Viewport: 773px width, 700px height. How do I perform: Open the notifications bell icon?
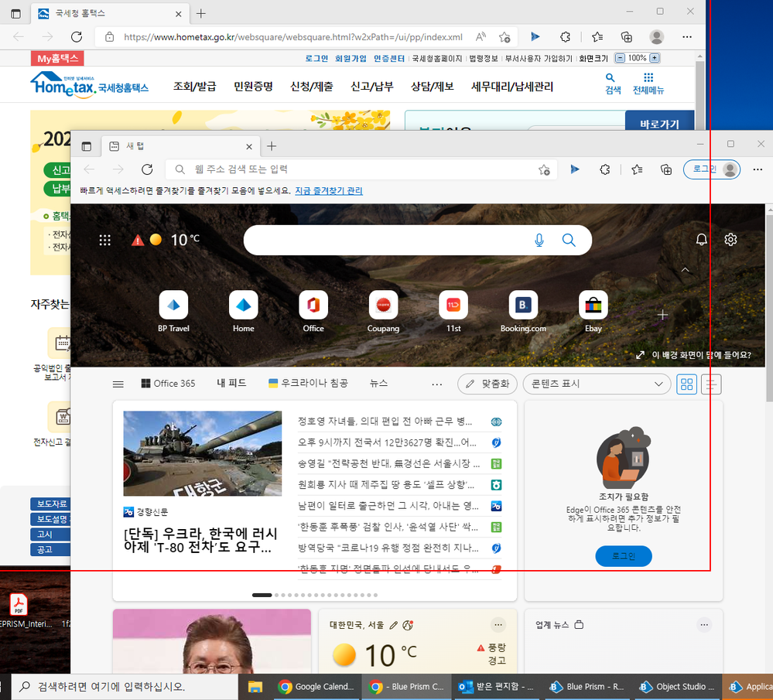pos(702,240)
